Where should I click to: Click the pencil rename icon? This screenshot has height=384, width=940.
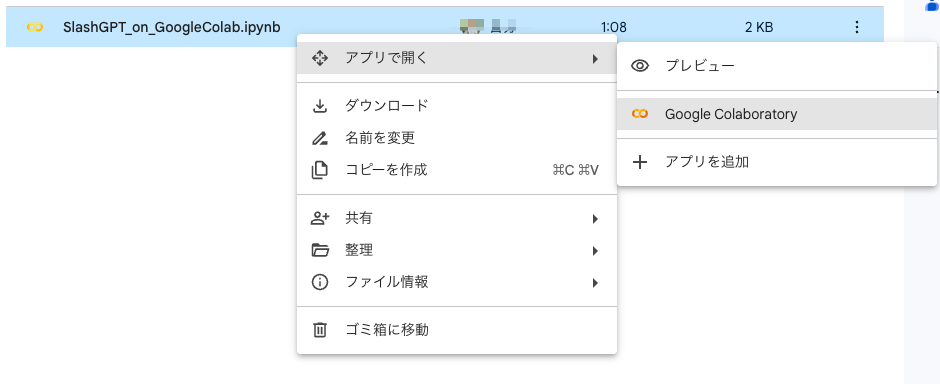[320, 138]
